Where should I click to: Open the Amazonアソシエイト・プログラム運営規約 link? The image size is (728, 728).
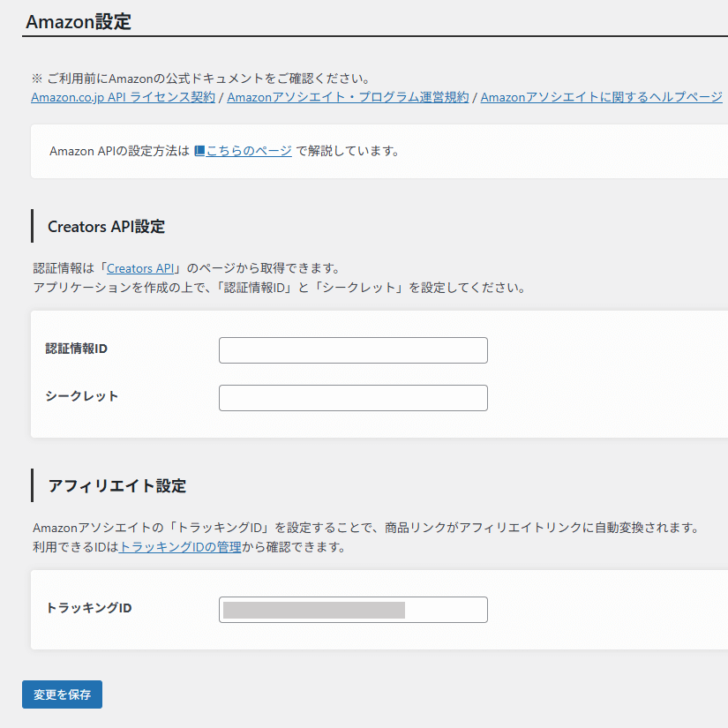(349, 98)
